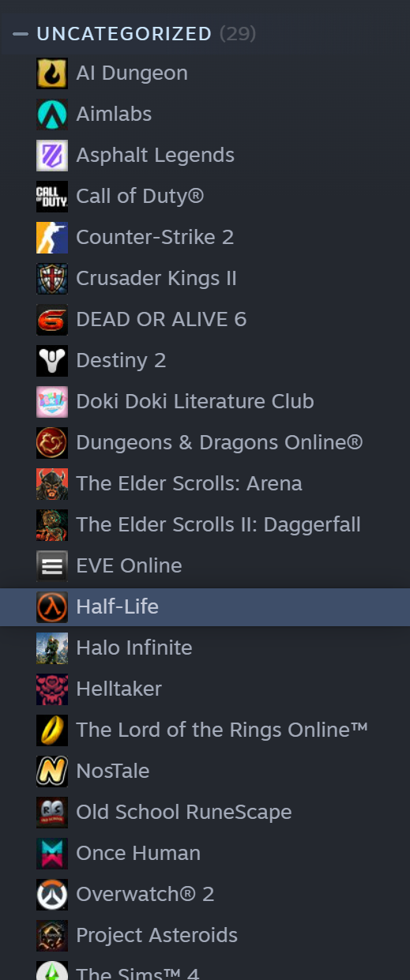
Task: Click the Overwatch 2 logo icon
Action: pos(52,895)
